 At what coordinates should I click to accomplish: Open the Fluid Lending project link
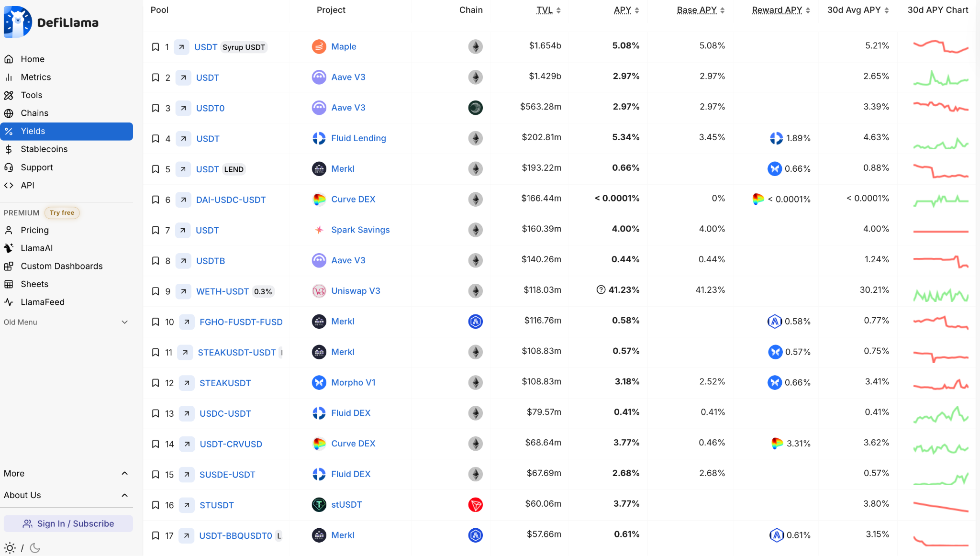click(358, 138)
